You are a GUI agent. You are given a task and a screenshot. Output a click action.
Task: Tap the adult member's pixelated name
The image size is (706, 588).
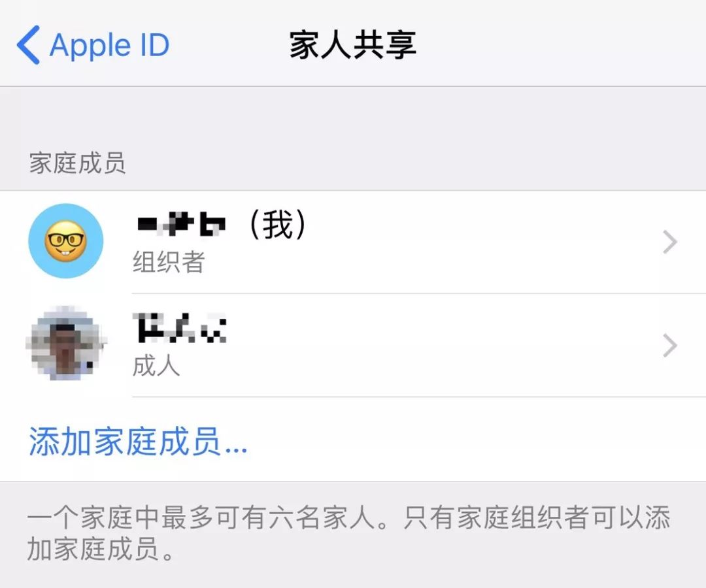pyautogui.click(x=180, y=328)
